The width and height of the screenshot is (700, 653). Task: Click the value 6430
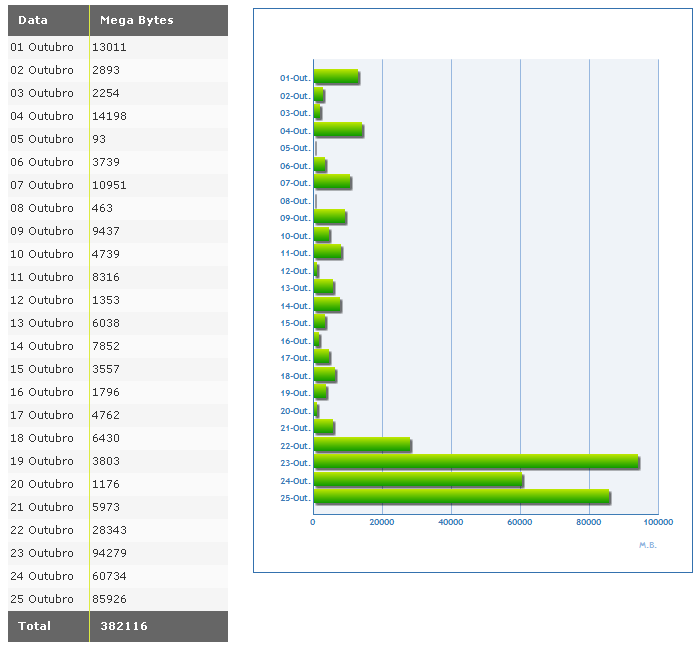click(106, 438)
